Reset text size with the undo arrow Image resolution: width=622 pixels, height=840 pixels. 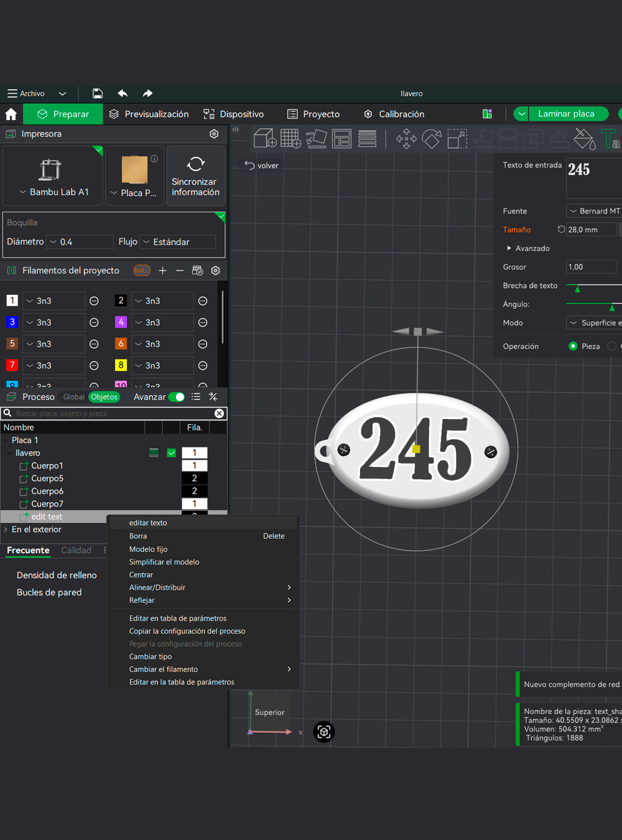(561, 229)
